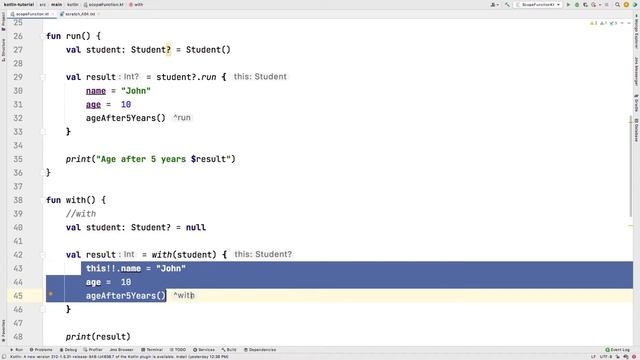Run with coverage icon in toolbar
Viewport: 640px width, 360px height.
[x=585, y=4]
